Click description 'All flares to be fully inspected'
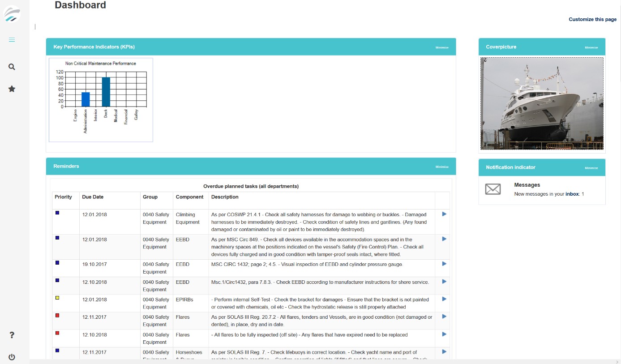621x364 pixels. pos(309,335)
